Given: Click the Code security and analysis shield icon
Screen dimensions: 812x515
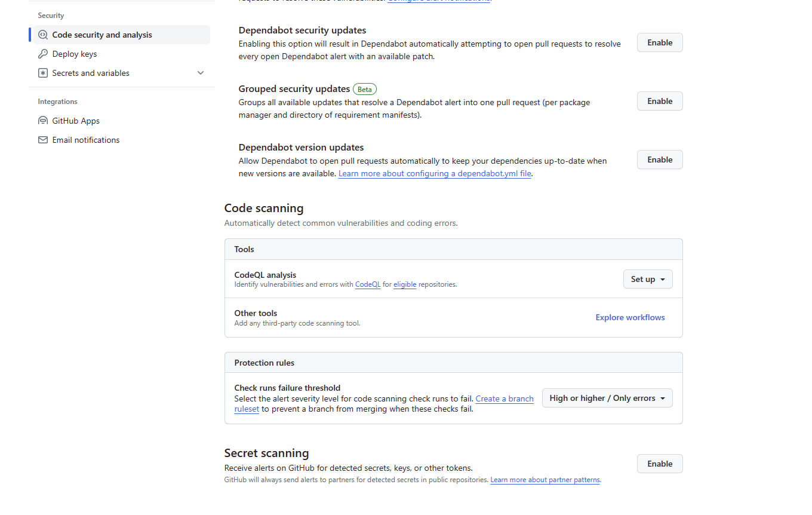Looking at the screenshot, I should [x=43, y=35].
